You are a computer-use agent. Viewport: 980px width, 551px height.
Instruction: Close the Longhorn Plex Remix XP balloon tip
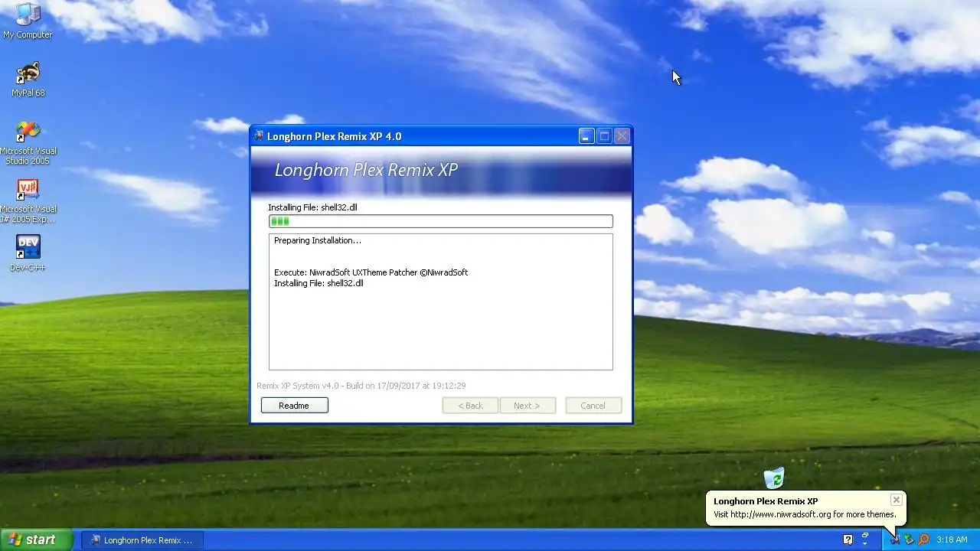pos(896,500)
